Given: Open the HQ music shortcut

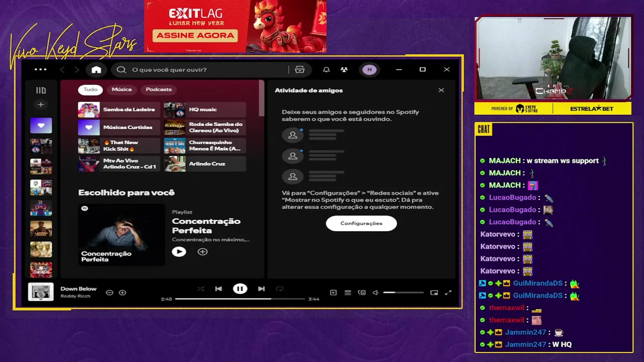Looking at the screenshot, I should pos(205,110).
